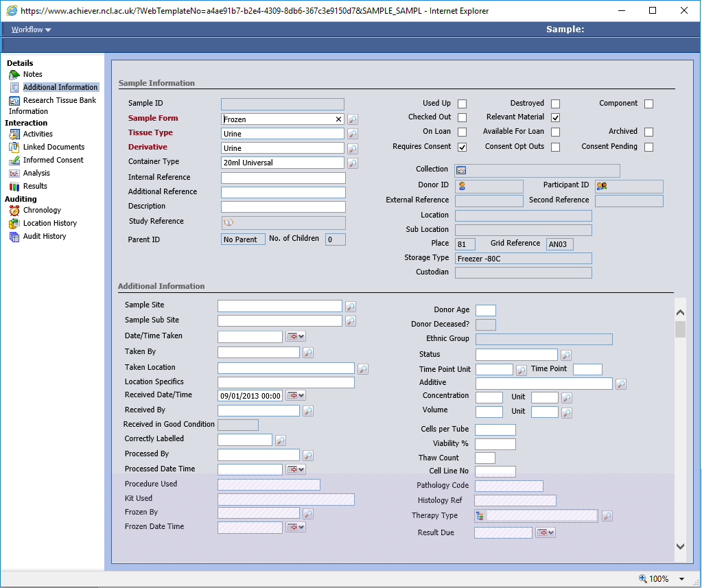Screen dimensions: 702x588
Task: Click the Internal Reference text field
Action: click(283, 178)
